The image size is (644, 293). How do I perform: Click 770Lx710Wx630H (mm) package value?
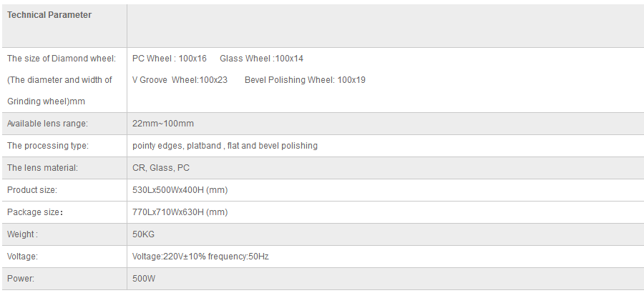coord(180,212)
